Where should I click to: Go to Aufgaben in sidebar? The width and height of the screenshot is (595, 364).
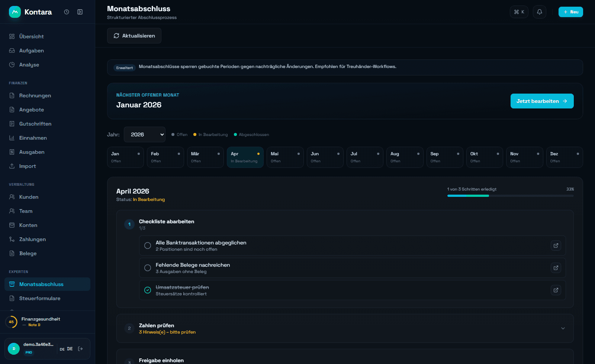[x=47, y=51]
